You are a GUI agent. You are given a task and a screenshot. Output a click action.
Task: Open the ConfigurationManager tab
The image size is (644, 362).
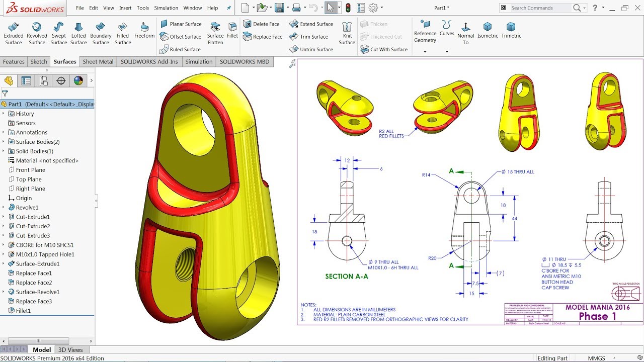44,80
